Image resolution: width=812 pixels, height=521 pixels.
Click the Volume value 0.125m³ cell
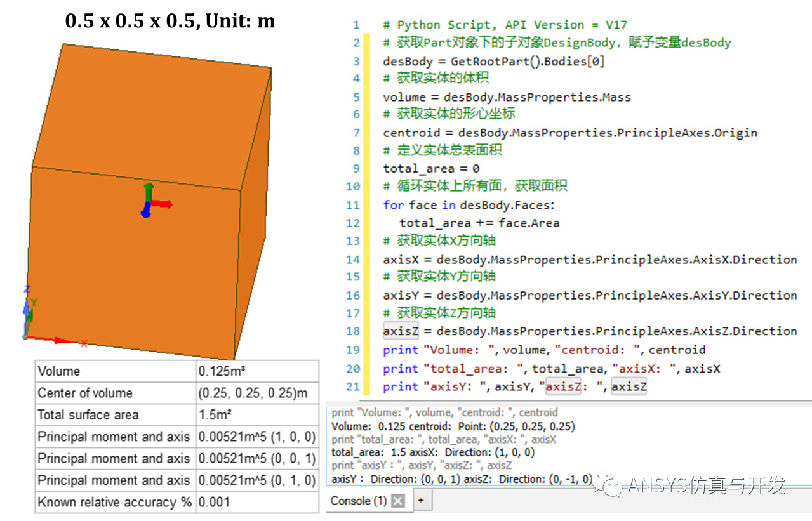pyautogui.click(x=257, y=371)
